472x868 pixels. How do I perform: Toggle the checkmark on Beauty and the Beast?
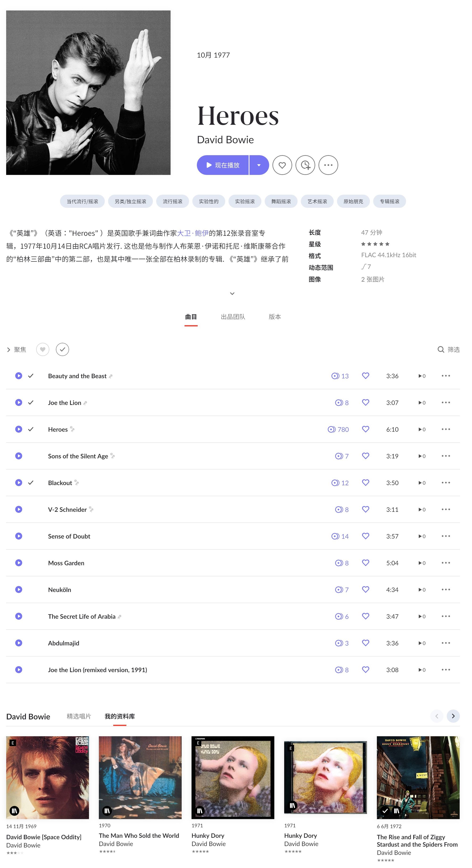click(31, 376)
